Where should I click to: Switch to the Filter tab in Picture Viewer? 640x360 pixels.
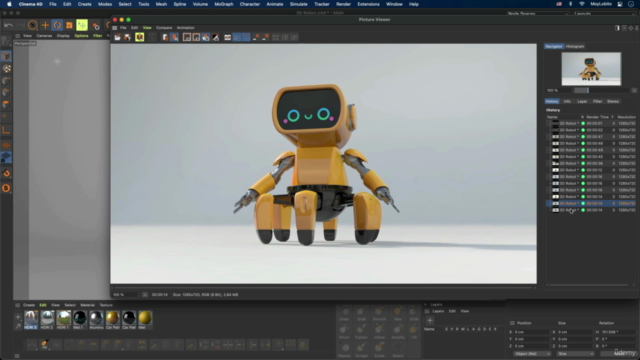click(x=597, y=102)
